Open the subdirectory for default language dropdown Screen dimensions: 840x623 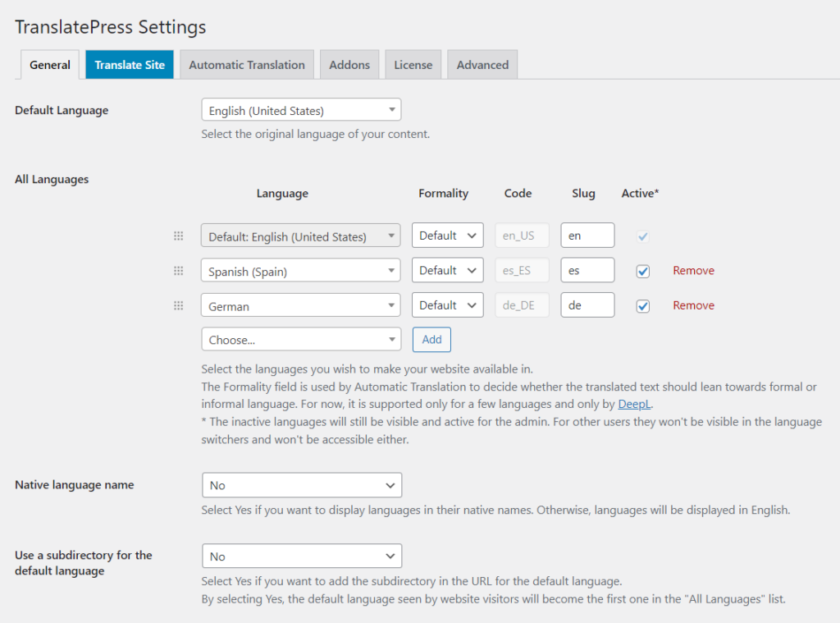(301, 556)
